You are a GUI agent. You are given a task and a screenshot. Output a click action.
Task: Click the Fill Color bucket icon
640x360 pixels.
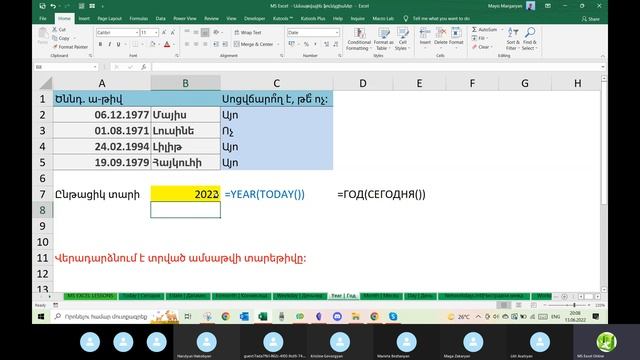point(152,44)
